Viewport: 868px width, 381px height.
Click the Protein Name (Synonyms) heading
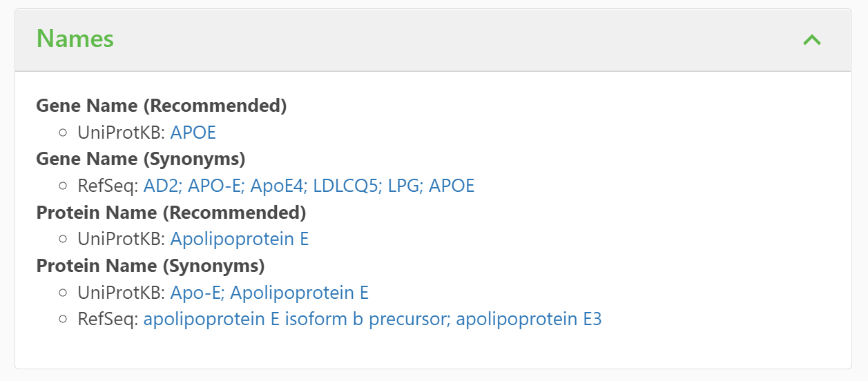(150, 265)
